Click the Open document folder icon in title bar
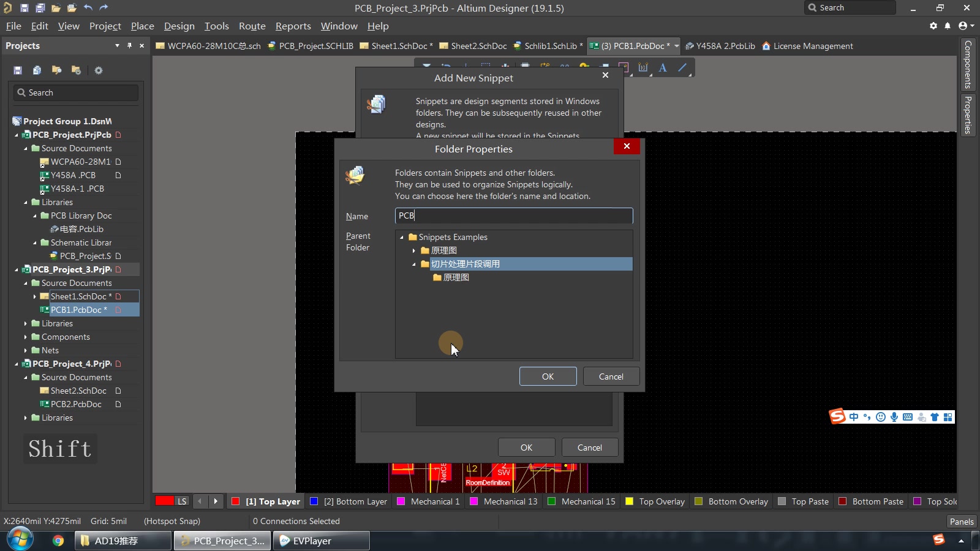 [56, 8]
